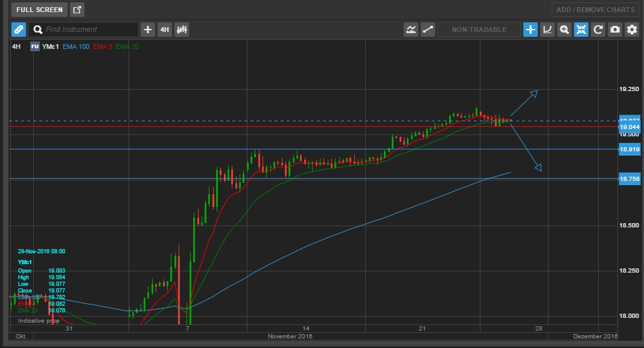Click the date label 28 on the time axis
The width and height of the screenshot is (644, 348).
point(538,329)
